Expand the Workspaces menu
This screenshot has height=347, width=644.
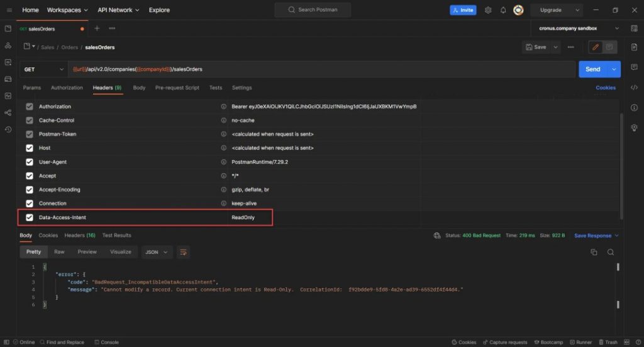coord(67,10)
